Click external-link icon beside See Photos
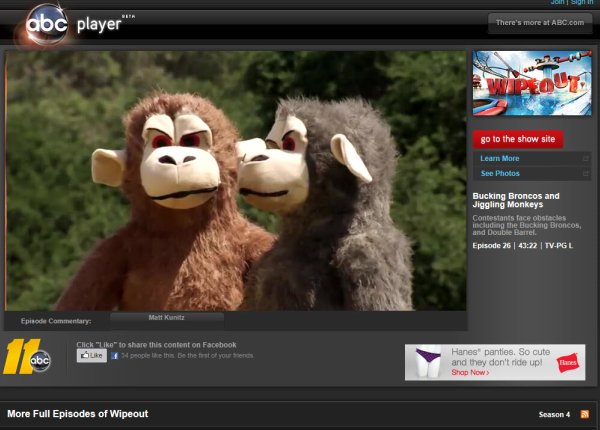 click(585, 173)
